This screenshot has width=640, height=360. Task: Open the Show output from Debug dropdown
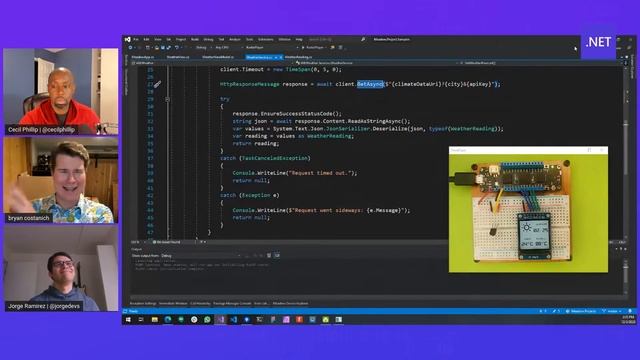point(201,256)
